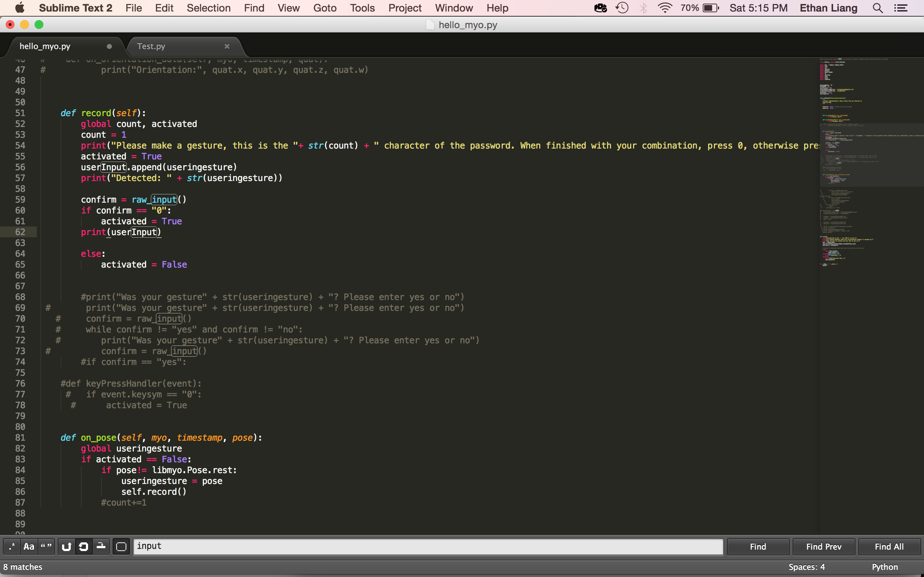This screenshot has width=924, height=577.
Task: Click the highlight matches icon
Action: pos(121,546)
